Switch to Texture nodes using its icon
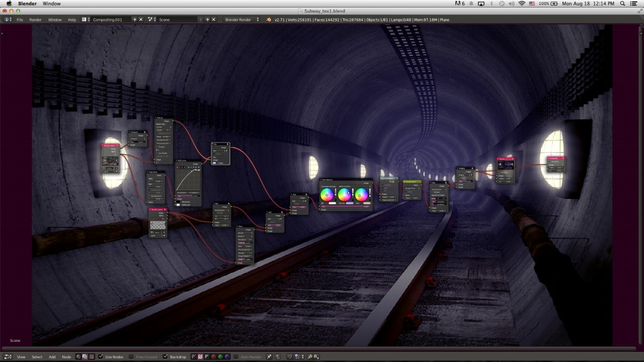This screenshot has height=362, width=644. [92, 356]
